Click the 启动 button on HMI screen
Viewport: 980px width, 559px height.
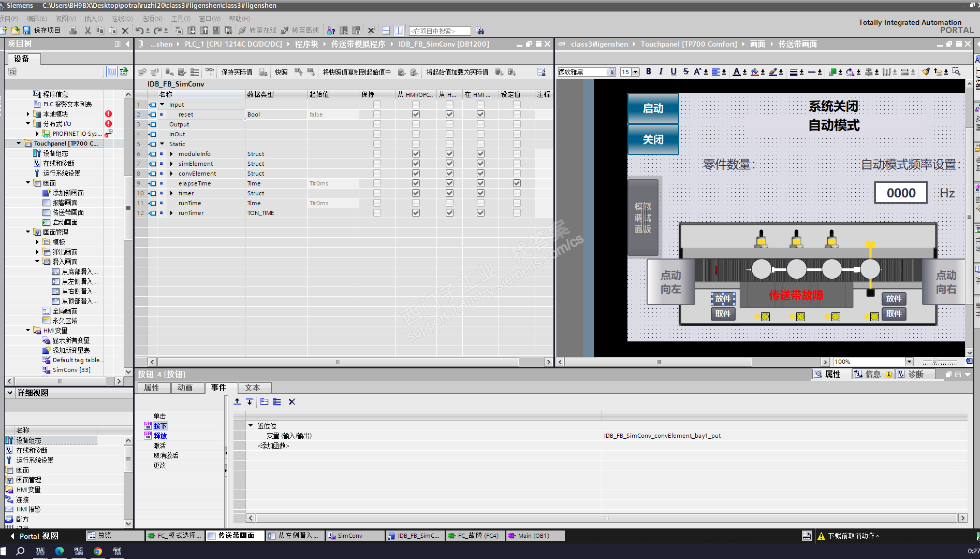coord(653,108)
